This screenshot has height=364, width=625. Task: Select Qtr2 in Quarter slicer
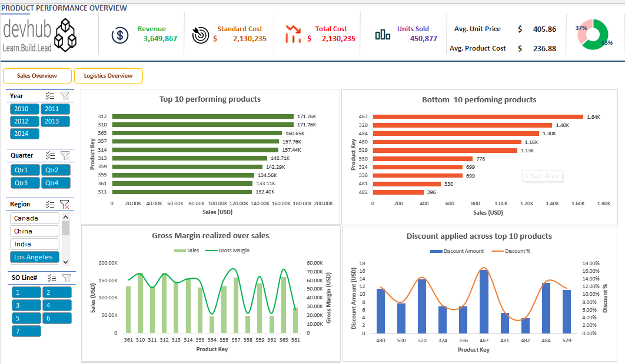click(56, 170)
